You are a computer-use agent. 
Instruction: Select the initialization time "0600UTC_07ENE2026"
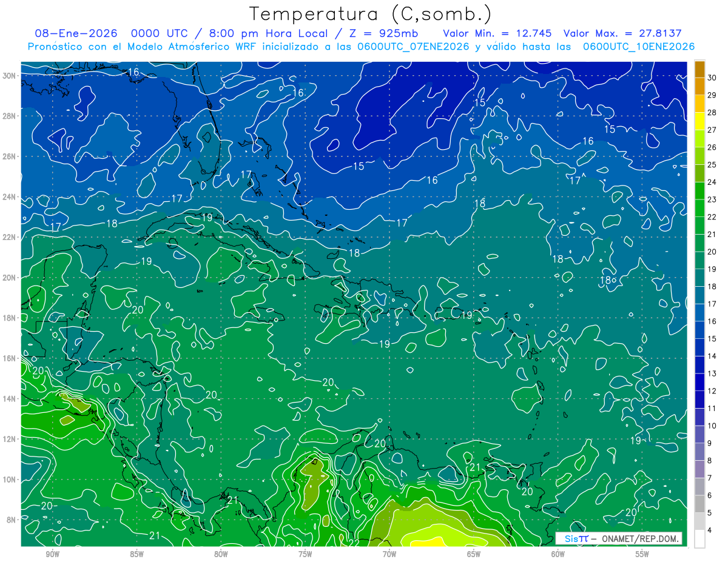pos(412,47)
